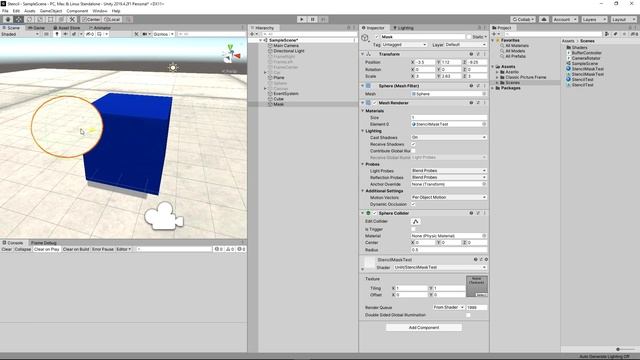Open cloud services icon
The width and height of the screenshot is (640, 360).
point(544,19)
